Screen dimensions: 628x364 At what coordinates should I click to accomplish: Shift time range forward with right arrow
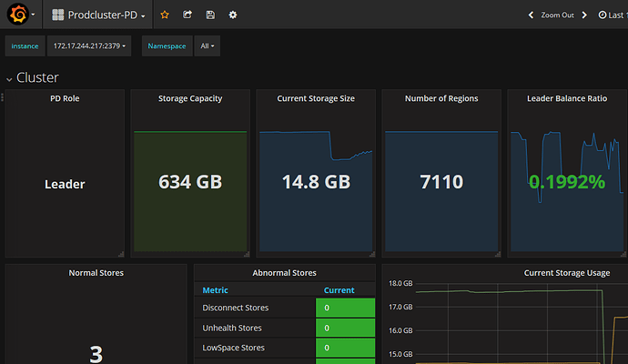click(x=583, y=15)
